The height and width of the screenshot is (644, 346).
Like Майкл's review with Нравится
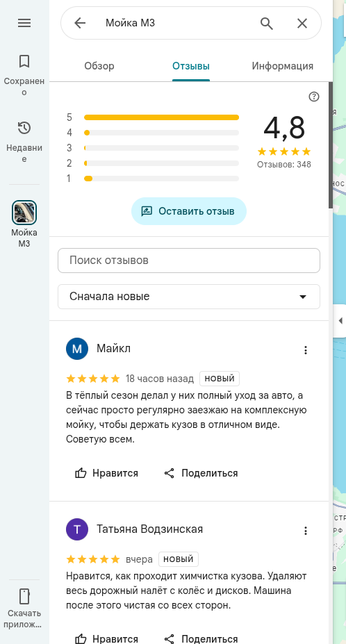tap(106, 473)
